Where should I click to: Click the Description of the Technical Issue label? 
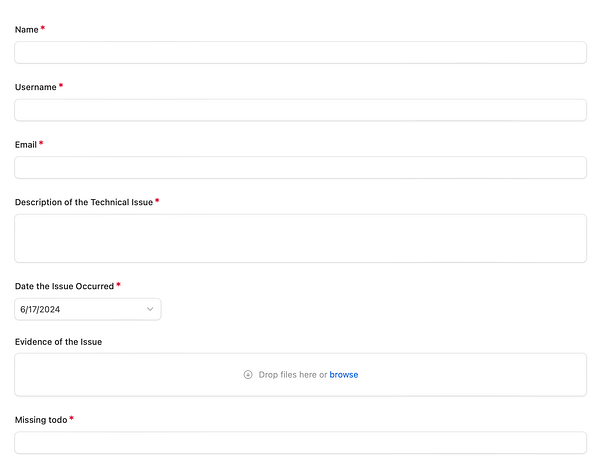[x=83, y=202]
